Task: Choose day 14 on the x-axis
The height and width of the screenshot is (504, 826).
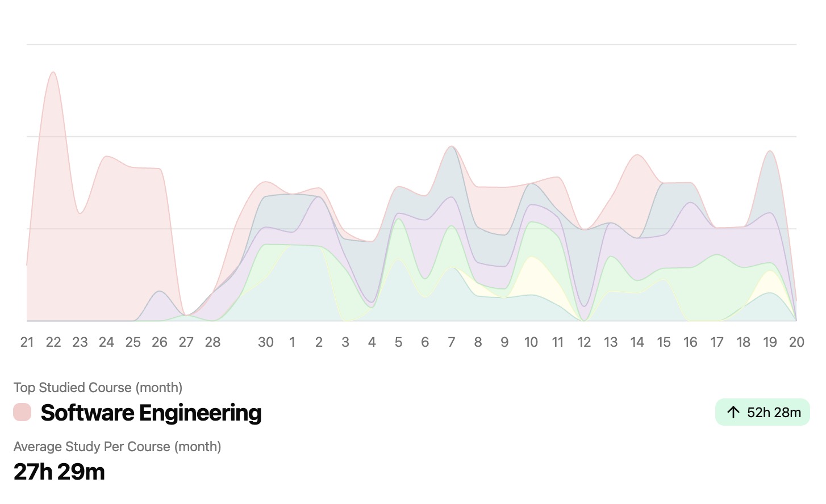Action: (637, 342)
